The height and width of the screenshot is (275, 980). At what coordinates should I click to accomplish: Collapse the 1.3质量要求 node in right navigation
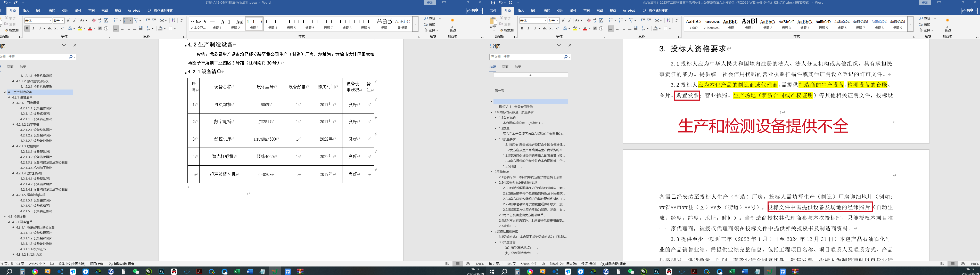pos(496,139)
